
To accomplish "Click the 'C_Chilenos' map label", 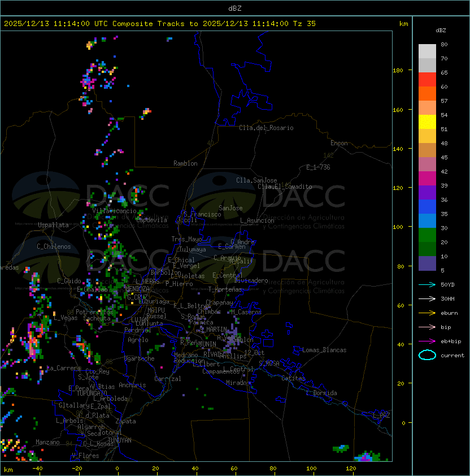I will [x=54, y=246].
